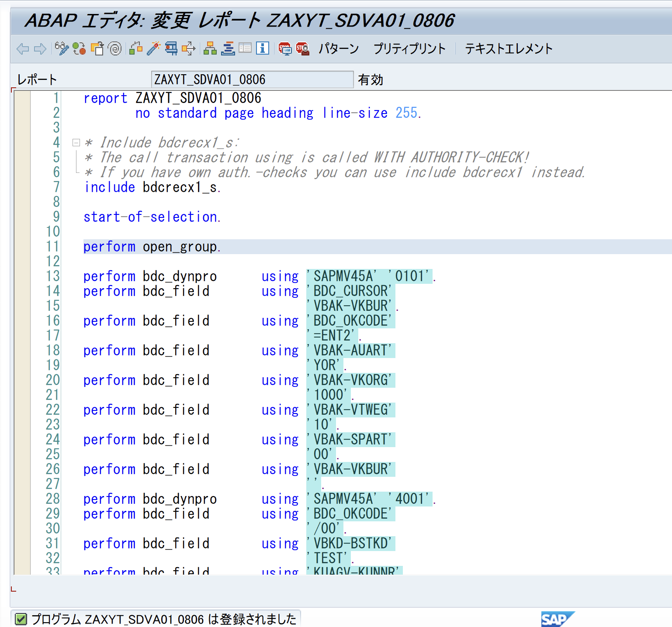Run the syntax Check icon
The image size is (672, 627).
136,48
